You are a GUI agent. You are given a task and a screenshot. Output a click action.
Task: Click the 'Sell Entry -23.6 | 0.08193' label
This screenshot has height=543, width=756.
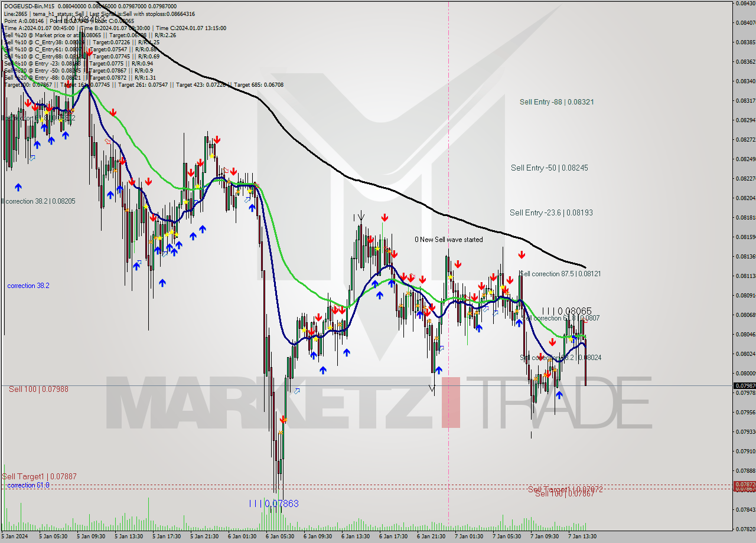click(x=551, y=212)
